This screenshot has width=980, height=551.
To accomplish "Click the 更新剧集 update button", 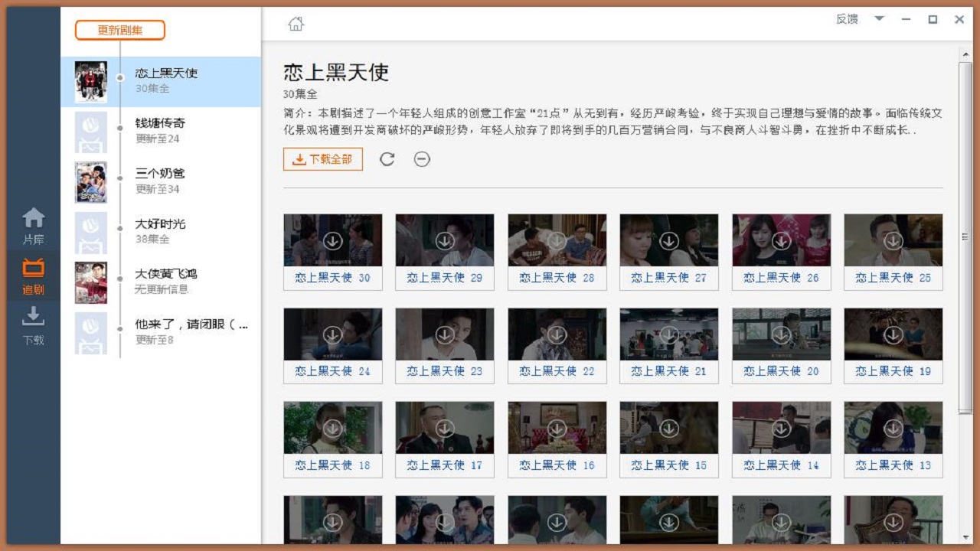I will (119, 30).
